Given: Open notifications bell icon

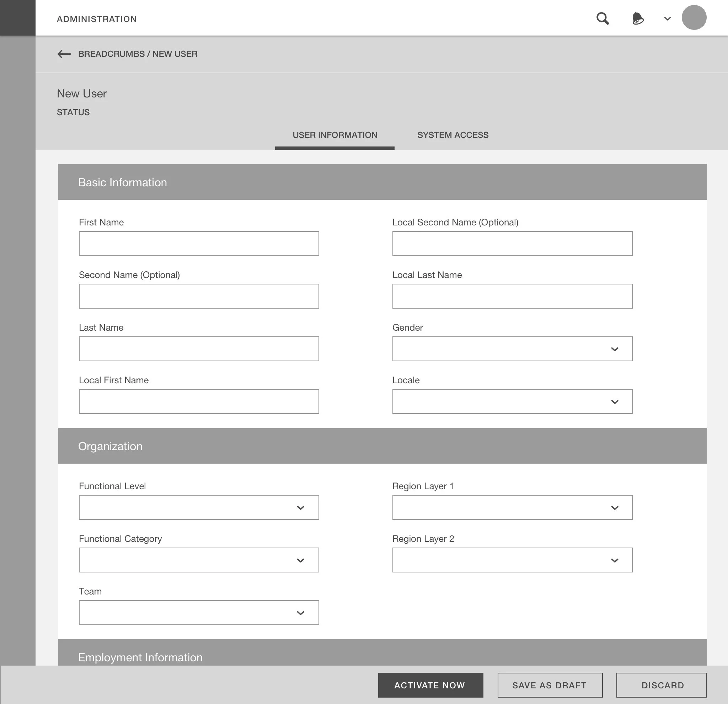Looking at the screenshot, I should (x=638, y=18).
